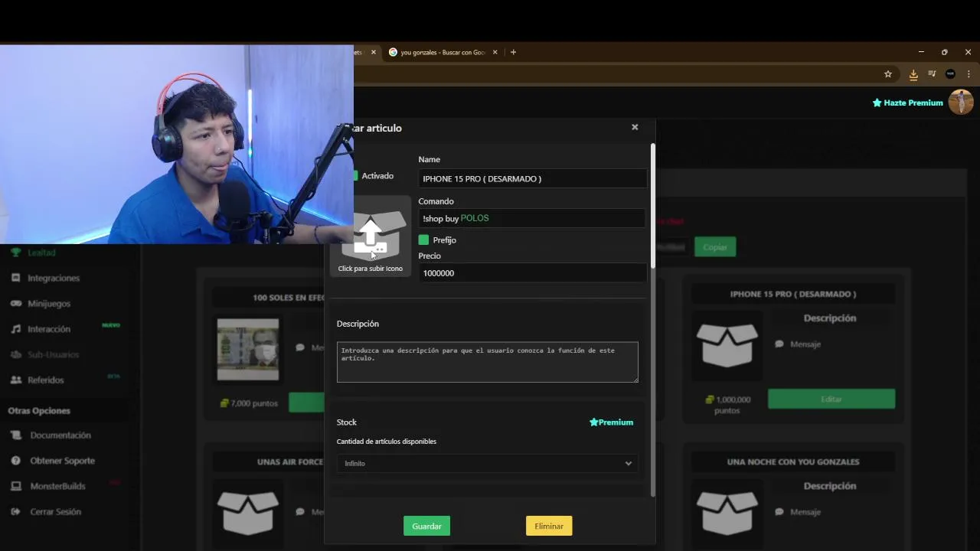Open the user profile avatar

961,102
